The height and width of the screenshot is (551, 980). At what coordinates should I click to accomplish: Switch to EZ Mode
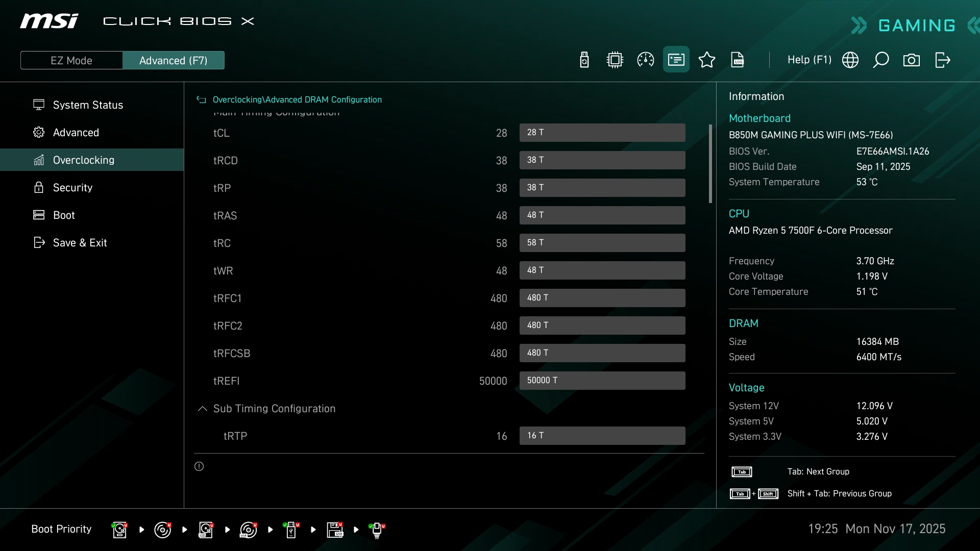click(71, 60)
